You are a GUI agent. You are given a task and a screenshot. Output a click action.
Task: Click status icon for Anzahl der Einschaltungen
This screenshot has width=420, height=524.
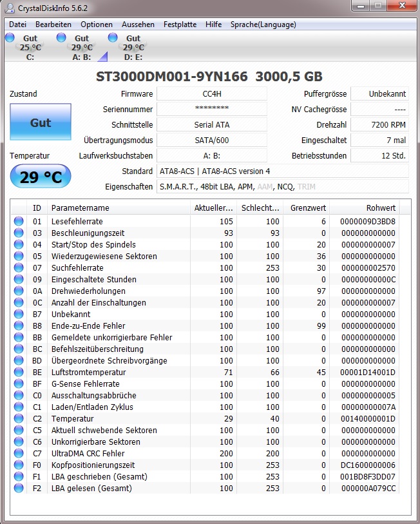tap(19, 302)
